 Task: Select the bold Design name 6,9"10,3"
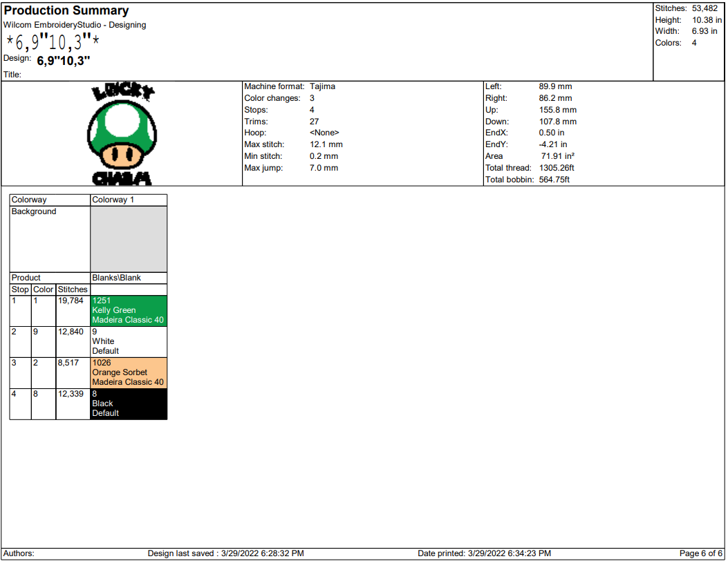64,61
